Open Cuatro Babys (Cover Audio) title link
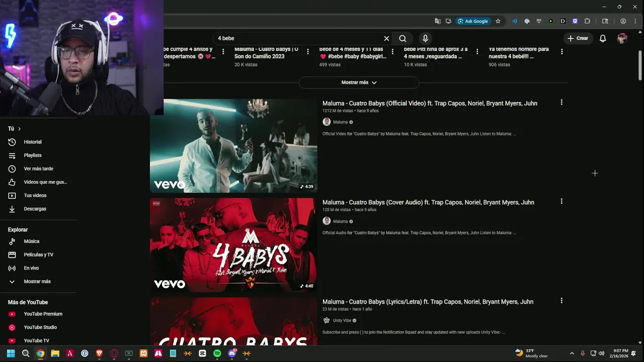Viewport: 644px width, 362px height. [x=428, y=202]
